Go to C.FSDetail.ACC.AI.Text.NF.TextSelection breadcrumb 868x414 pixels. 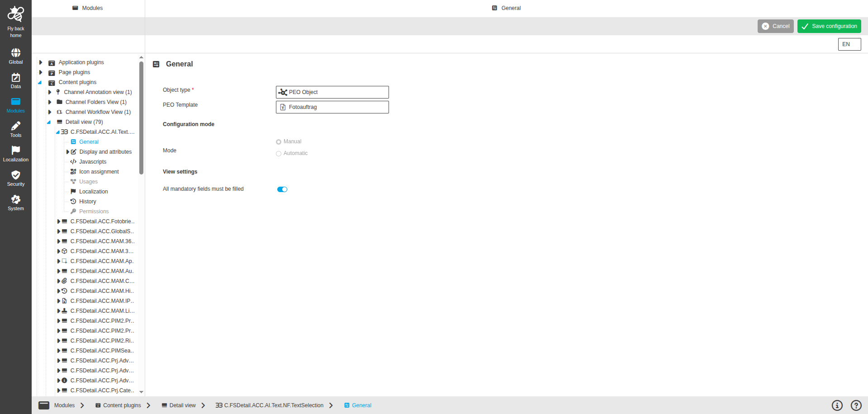coord(274,405)
